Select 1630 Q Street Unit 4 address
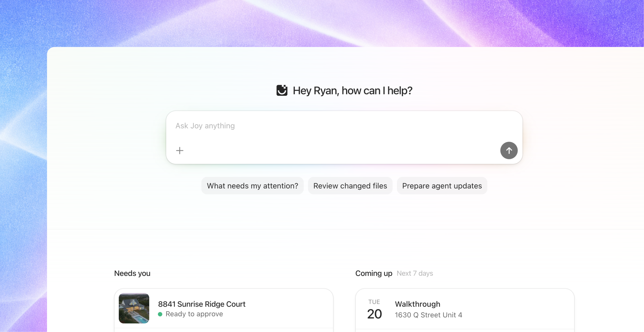The height and width of the screenshot is (332, 644). [x=428, y=315]
